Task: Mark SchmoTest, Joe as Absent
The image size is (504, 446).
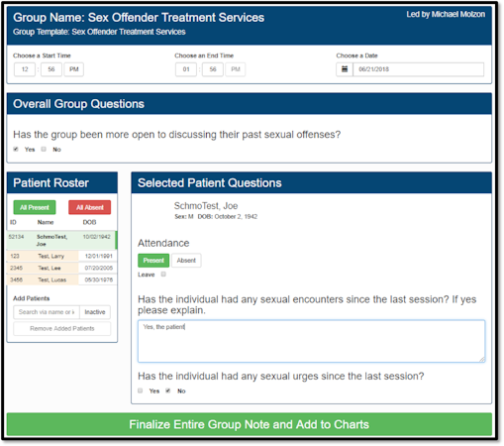Action: 186,261
